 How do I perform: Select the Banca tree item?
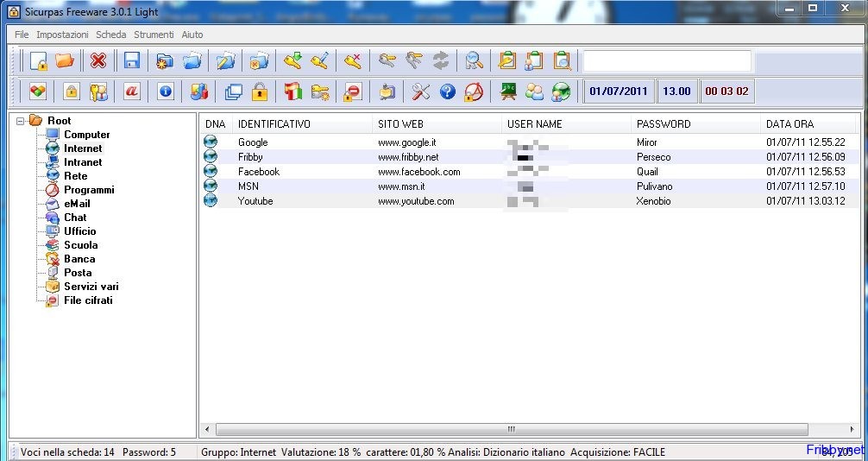tap(79, 259)
